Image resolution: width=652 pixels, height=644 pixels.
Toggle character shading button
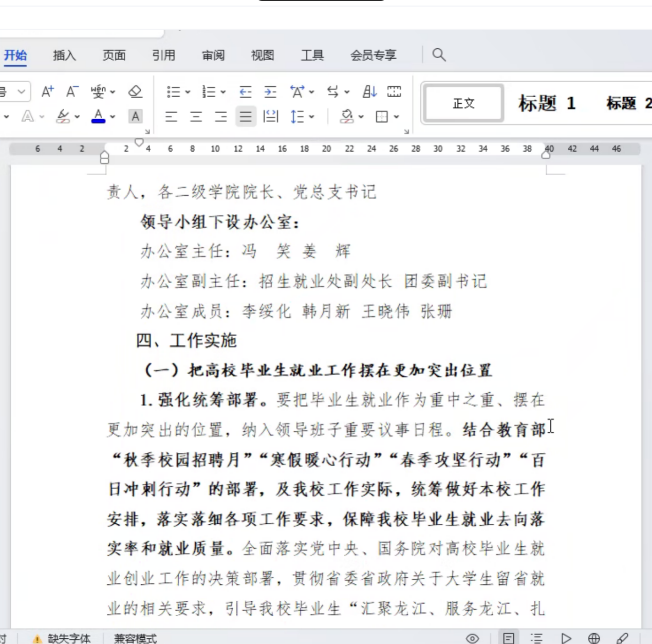135,117
